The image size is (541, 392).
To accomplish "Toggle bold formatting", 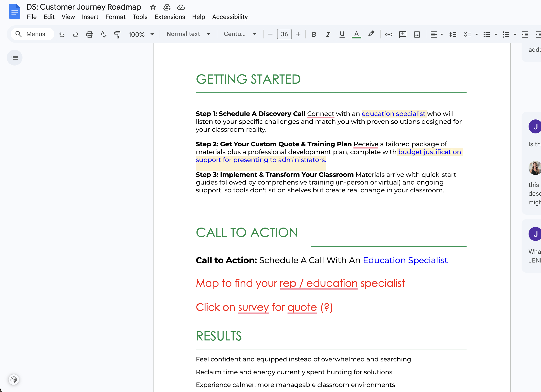I will pos(314,34).
